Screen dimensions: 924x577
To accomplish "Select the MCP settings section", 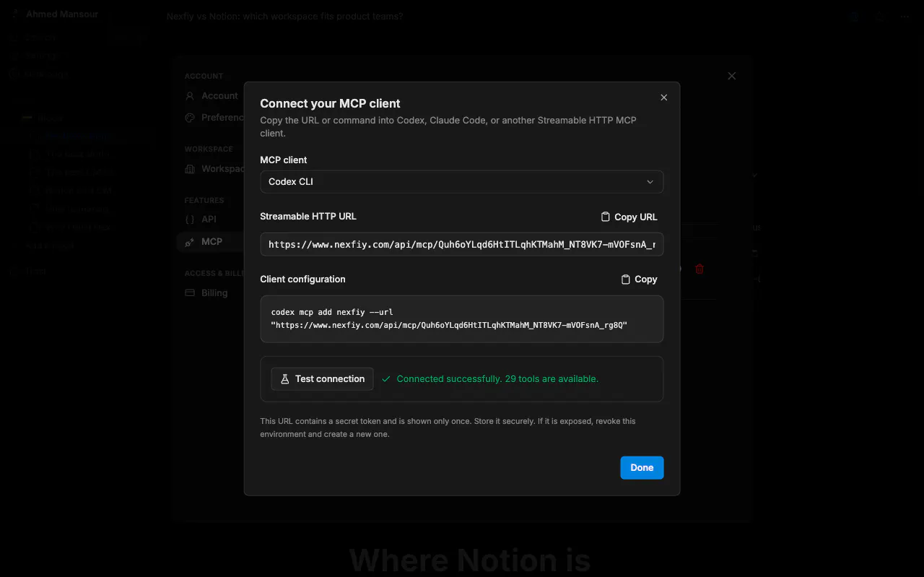I will point(211,242).
